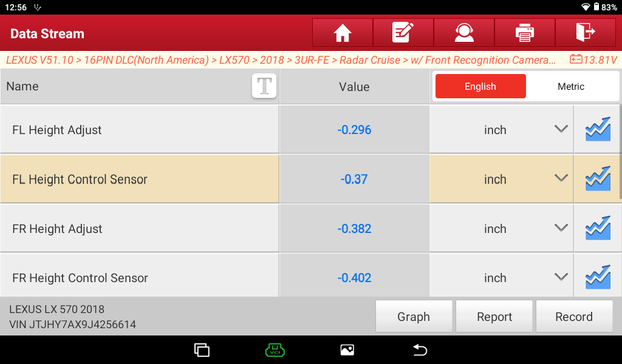Expand unit dropdown for FL Height Adjust
The width and height of the screenshot is (622, 364).
click(561, 129)
